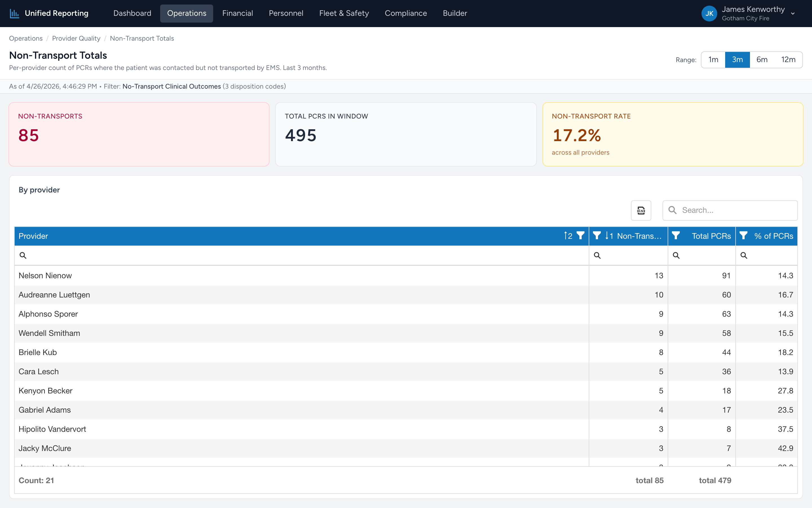The width and height of the screenshot is (812, 508).
Task: Click the Non-Transport Rate 17.2% card
Action: pyautogui.click(x=673, y=134)
